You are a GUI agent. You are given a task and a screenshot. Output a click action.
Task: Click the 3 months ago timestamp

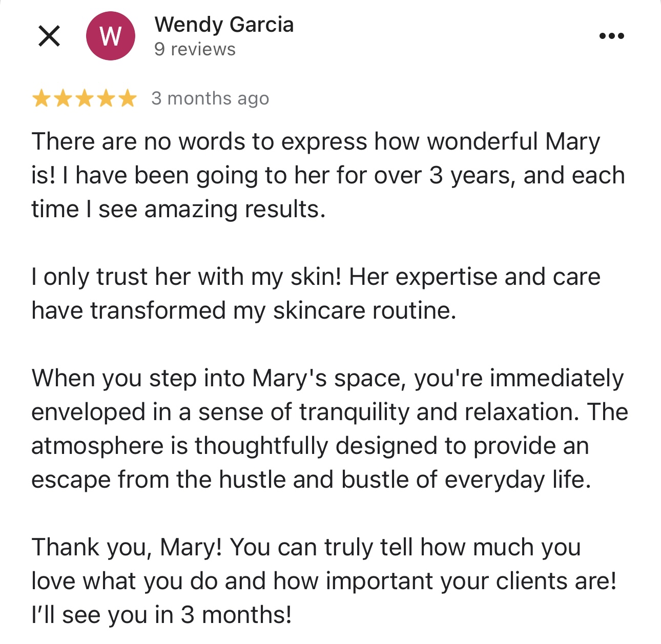click(x=210, y=98)
